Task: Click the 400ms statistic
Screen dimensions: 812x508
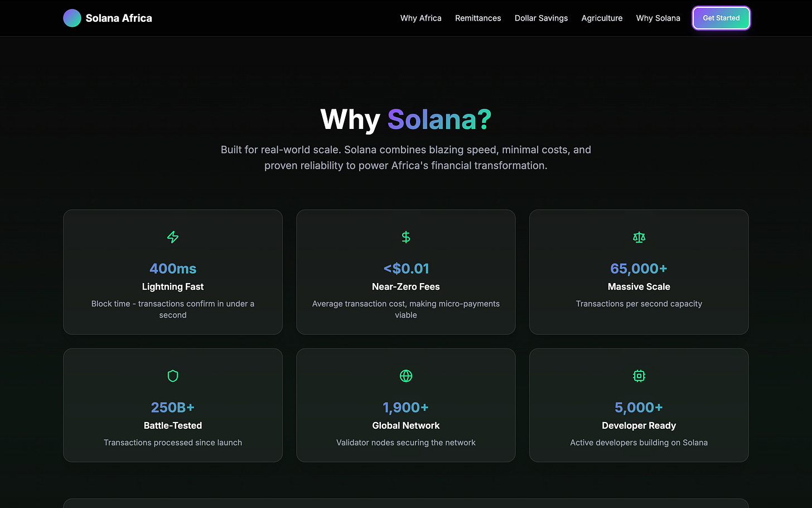Action: pyautogui.click(x=173, y=269)
